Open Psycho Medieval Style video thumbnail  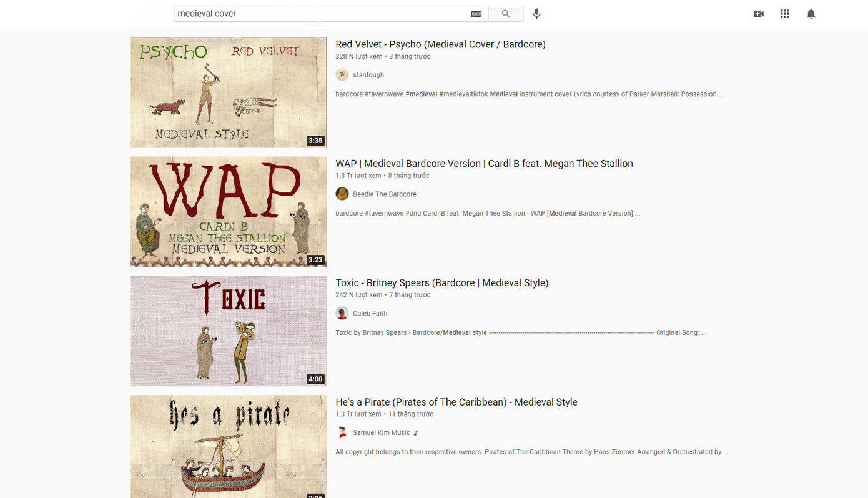click(228, 92)
